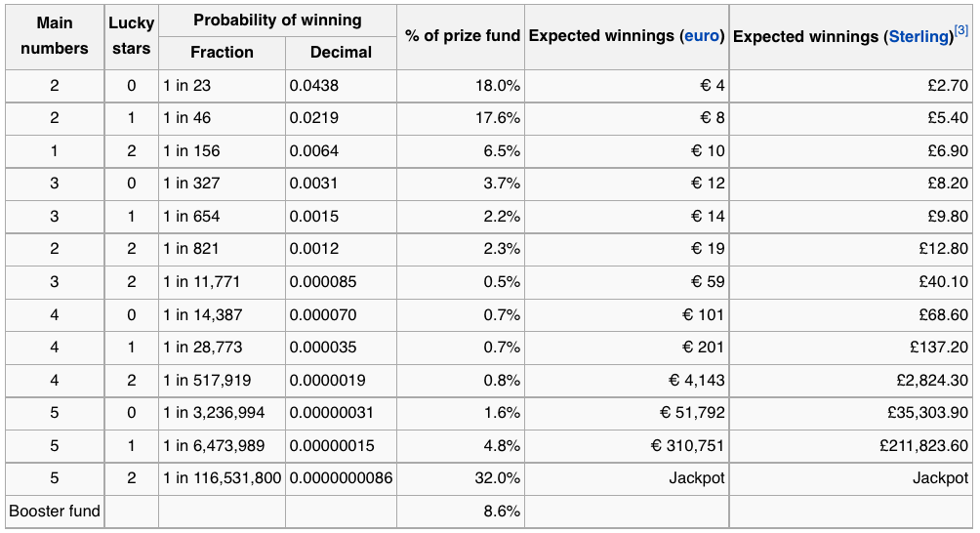The width and height of the screenshot is (980, 533).
Task: Open the Sterling link in header
Action: click(919, 37)
